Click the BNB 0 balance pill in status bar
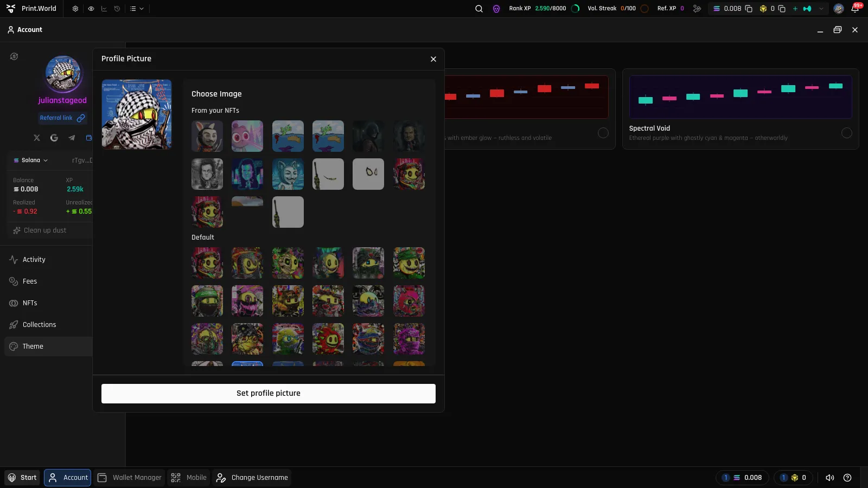 (x=793, y=478)
